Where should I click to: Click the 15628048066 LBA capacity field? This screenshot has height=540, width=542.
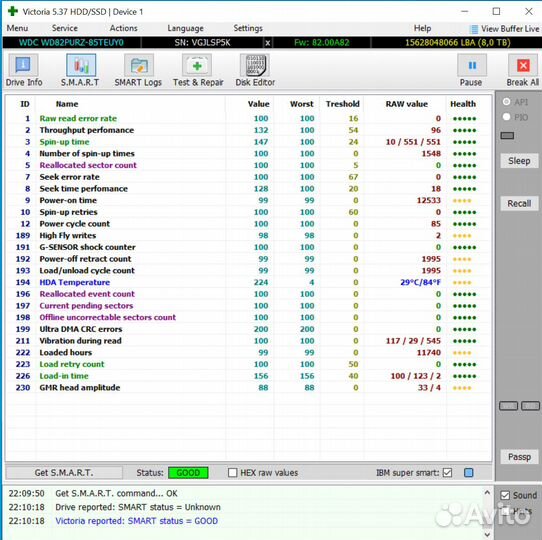[457, 43]
